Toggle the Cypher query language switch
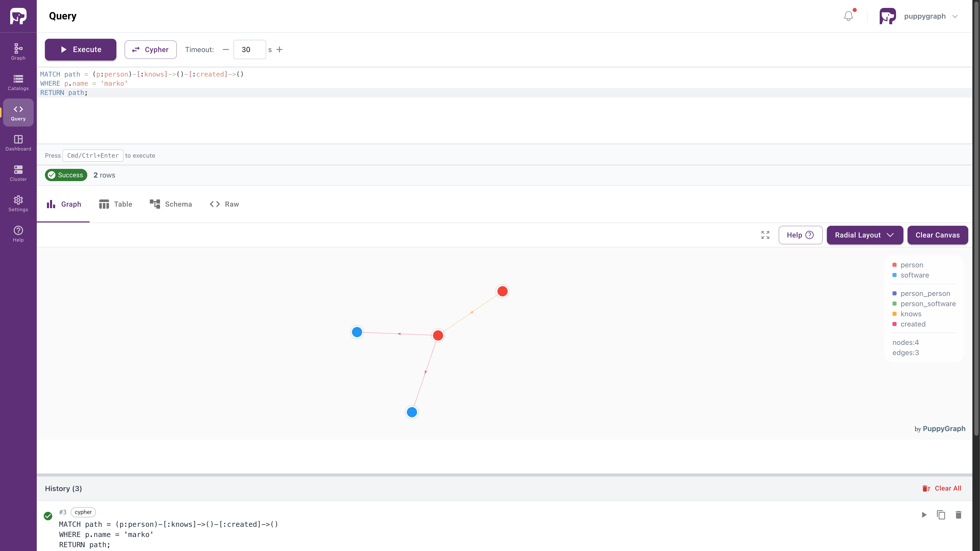The height and width of the screenshot is (551, 980). coord(151,49)
